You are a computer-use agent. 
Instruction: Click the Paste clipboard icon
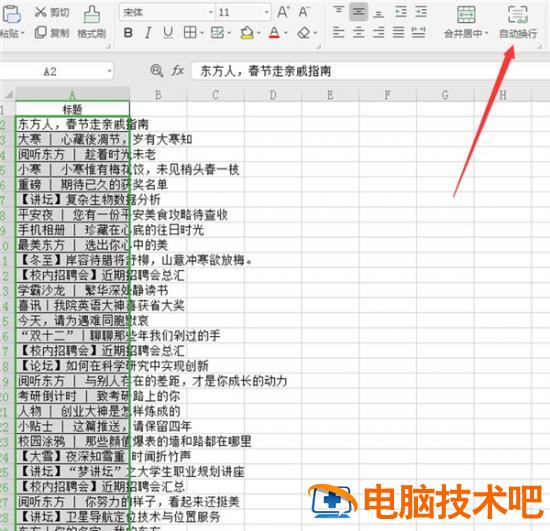11,14
